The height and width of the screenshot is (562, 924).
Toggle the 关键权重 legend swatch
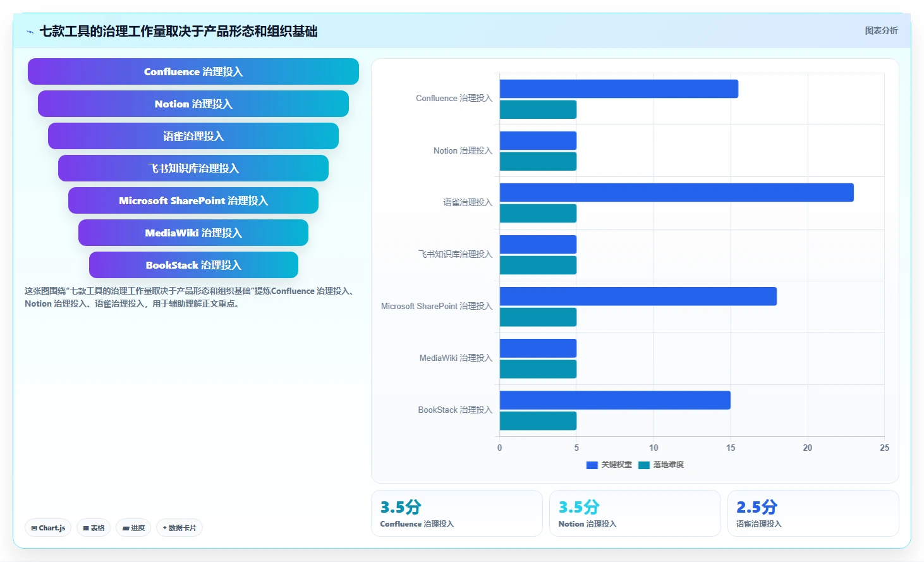point(592,465)
